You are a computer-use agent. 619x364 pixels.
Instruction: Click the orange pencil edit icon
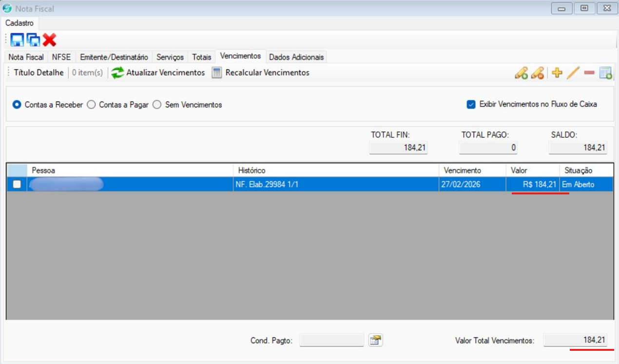573,73
